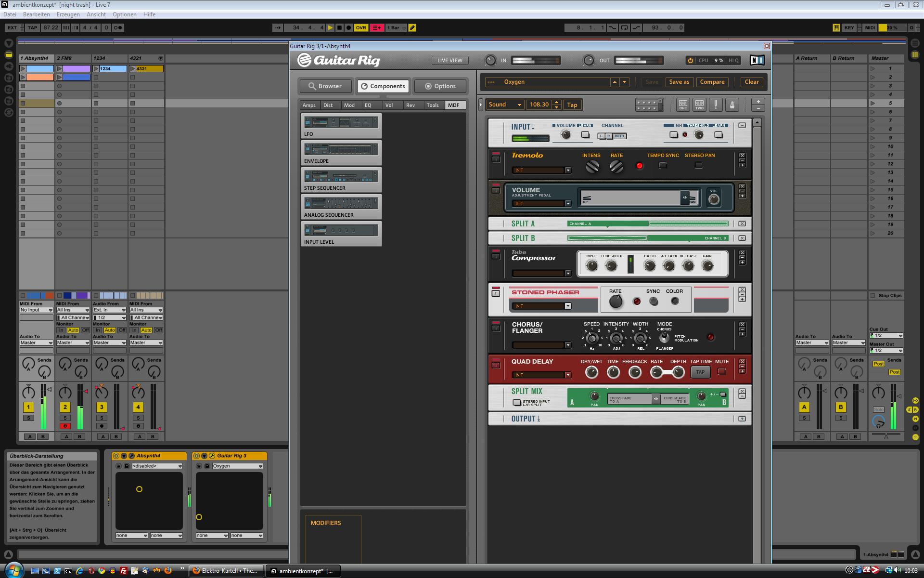Toggle Live's Back to Arrangement button
924x578 pixels.
(x=377, y=28)
